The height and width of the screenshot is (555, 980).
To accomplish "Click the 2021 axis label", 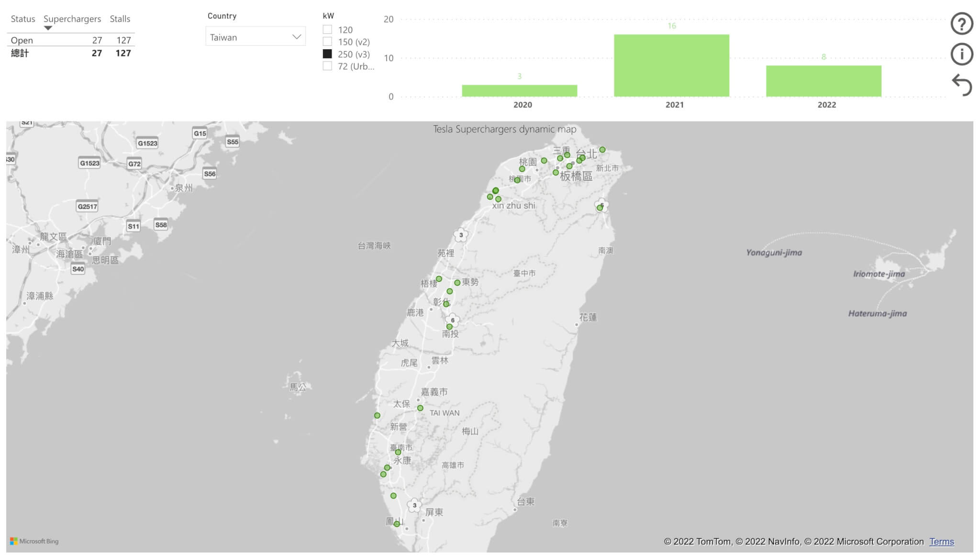I will pos(675,105).
